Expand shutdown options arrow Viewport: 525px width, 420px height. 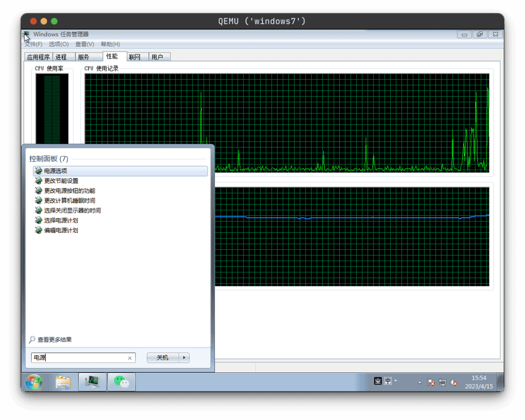(x=184, y=358)
